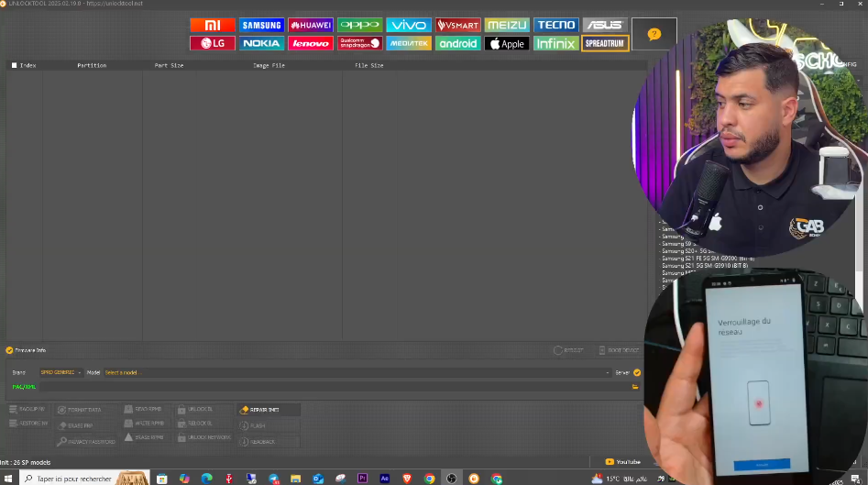
Task: Select the Meizu brand logo
Action: 507,25
